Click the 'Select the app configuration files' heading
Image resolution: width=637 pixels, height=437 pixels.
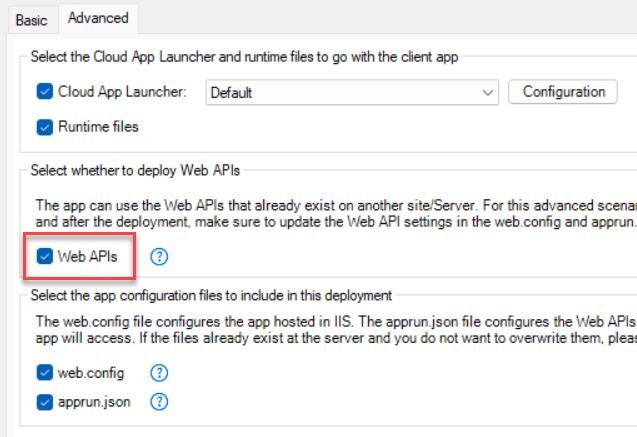pyautogui.click(x=211, y=295)
